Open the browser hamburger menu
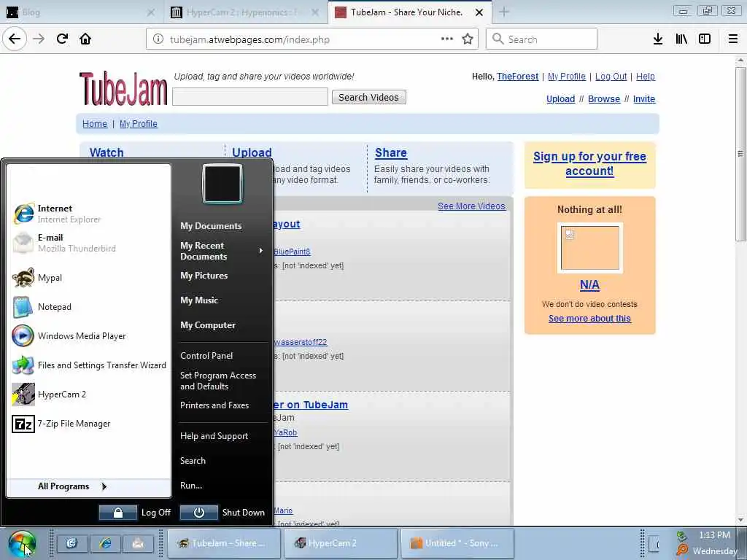 pos(733,39)
